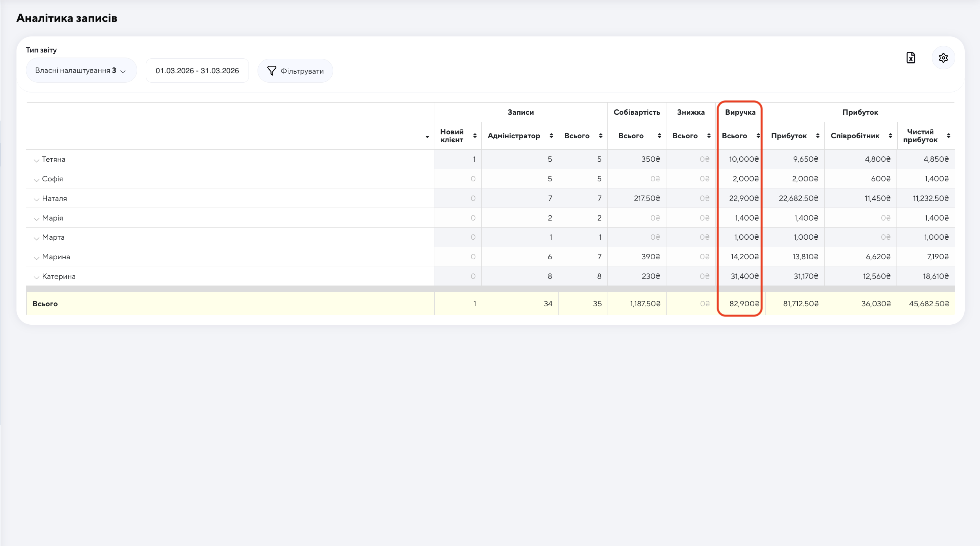The width and height of the screenshot is (980, 546).
Task: Sort by the Новий клієнт column
Action: click(475, 136)
